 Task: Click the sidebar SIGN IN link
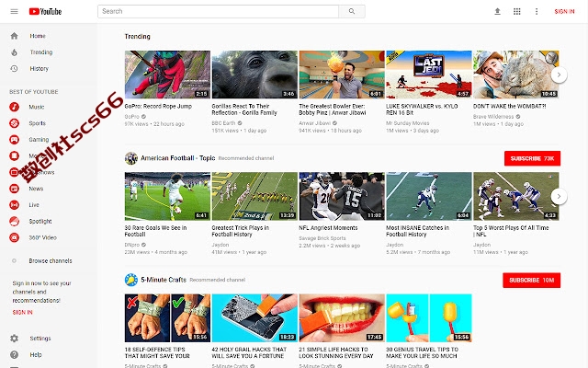click(22, 313)
